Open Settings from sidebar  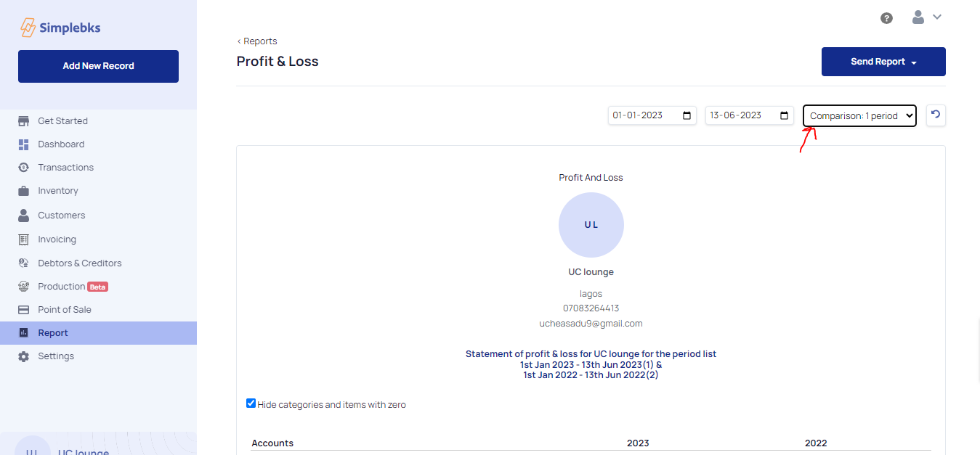[x=56, y=356]
